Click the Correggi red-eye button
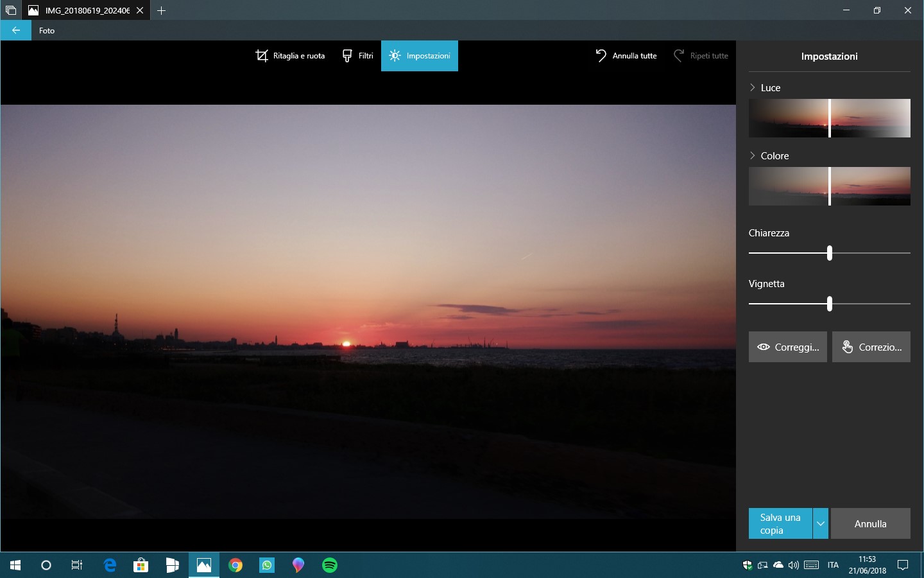 (788, 347)
